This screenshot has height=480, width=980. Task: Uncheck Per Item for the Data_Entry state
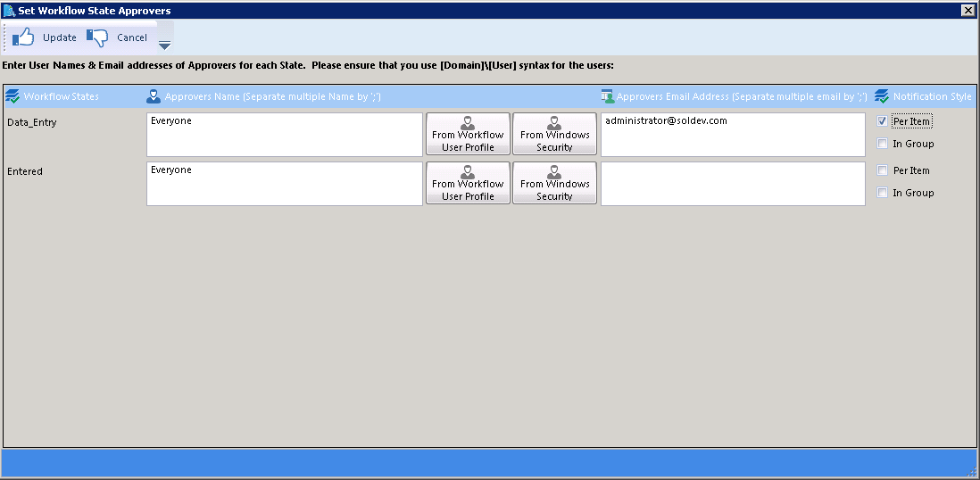coord(882,121)
